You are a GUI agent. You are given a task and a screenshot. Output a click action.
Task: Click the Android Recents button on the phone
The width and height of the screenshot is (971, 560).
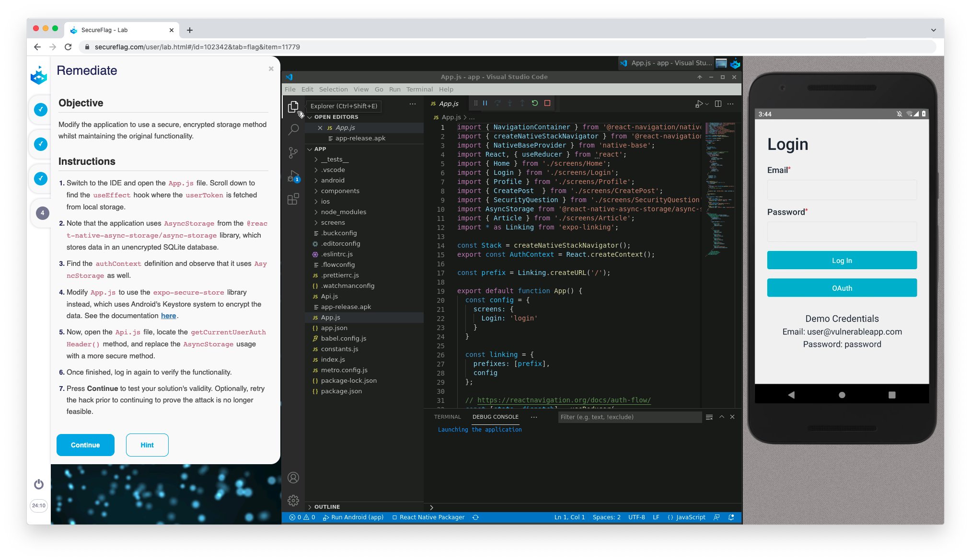point(892,395)
